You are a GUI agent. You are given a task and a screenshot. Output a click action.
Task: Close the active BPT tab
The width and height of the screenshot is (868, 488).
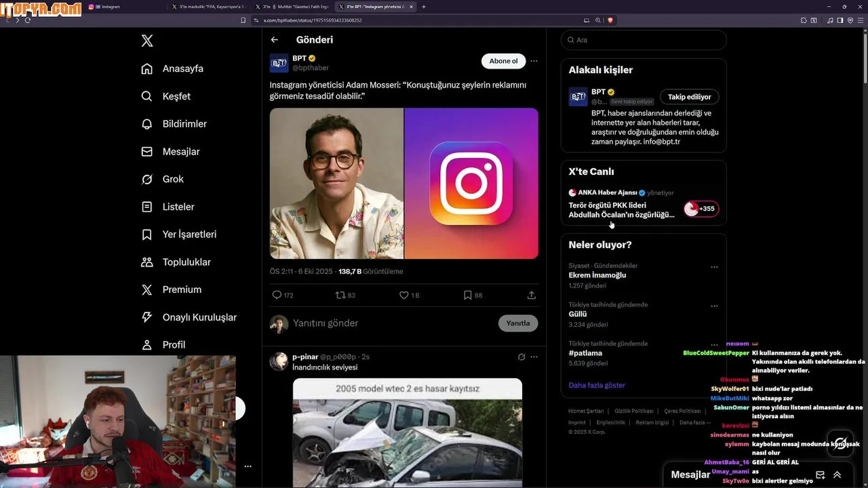pos(411,7)
